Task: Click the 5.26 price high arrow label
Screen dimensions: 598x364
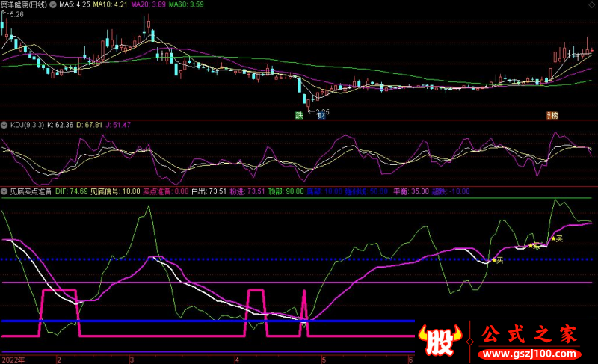Action: (13, 14)
